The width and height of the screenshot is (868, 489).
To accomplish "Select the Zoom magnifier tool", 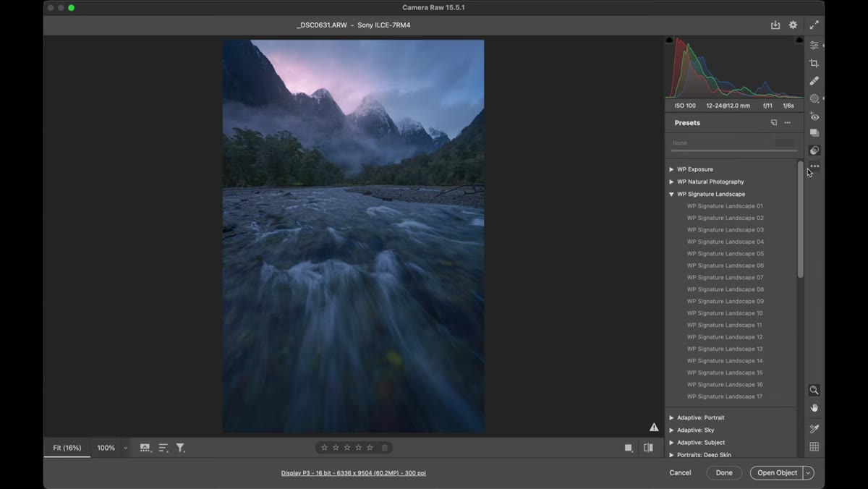I will click(x=814, y=390).
